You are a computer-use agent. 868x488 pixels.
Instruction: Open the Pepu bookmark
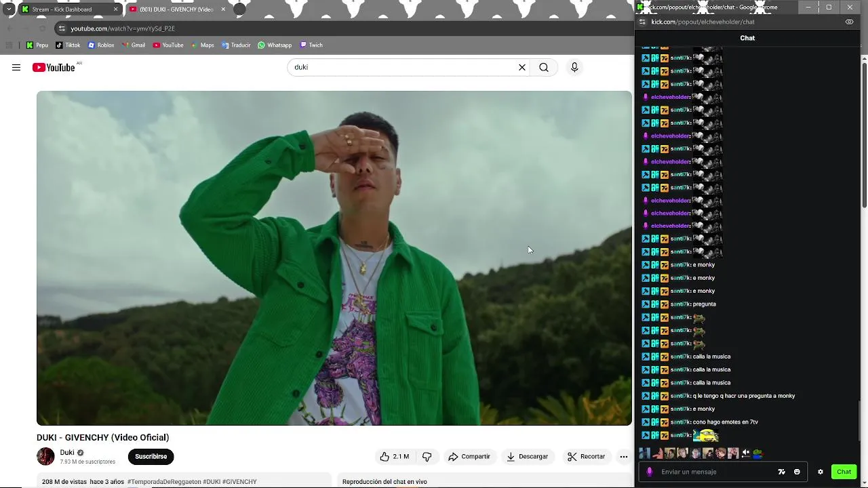(x=37, y=45)
